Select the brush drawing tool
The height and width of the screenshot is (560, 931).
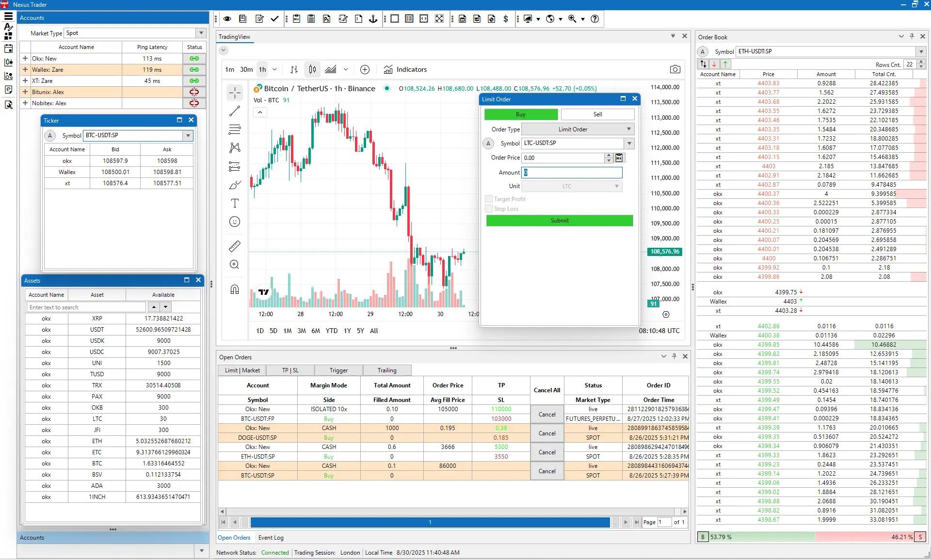pos(235,185)
